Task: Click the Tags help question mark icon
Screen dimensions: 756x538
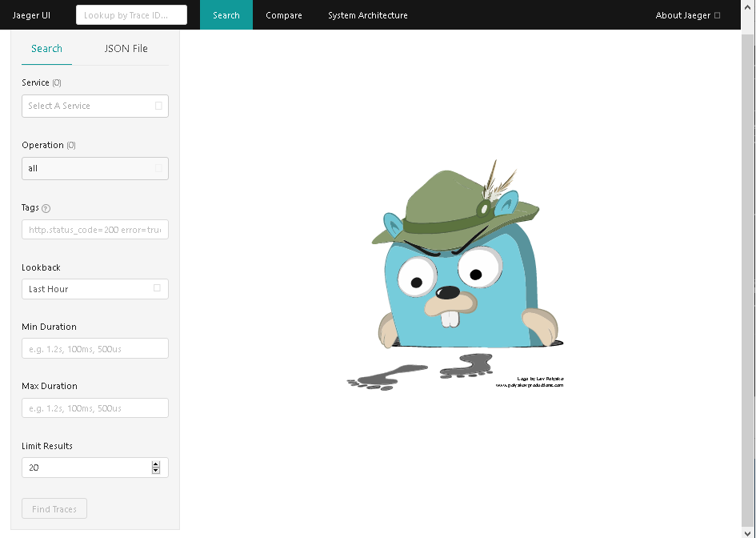Action: pos(46,208)
